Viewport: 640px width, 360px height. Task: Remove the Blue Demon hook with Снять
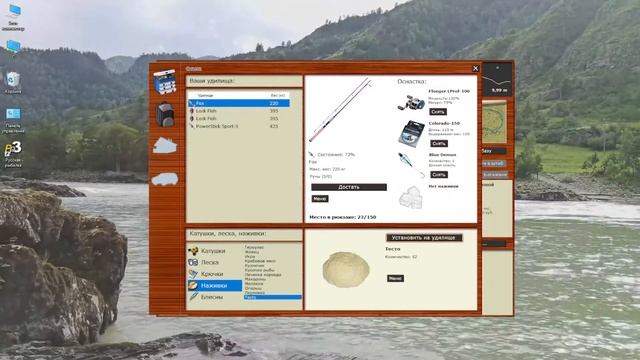tap(439, 174)
